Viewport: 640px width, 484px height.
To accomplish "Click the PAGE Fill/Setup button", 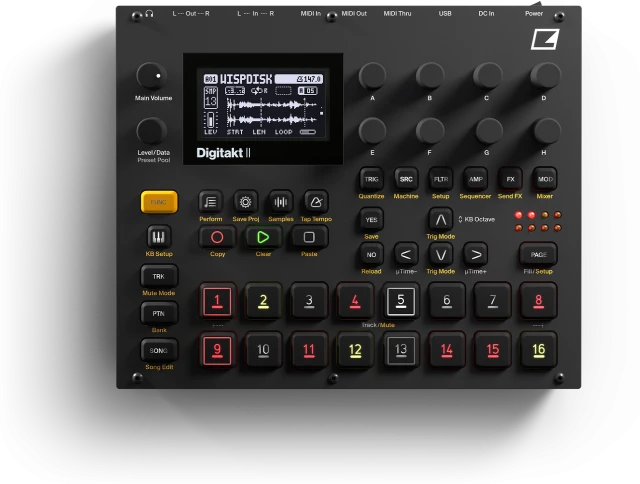I will (x=538, y=255).
